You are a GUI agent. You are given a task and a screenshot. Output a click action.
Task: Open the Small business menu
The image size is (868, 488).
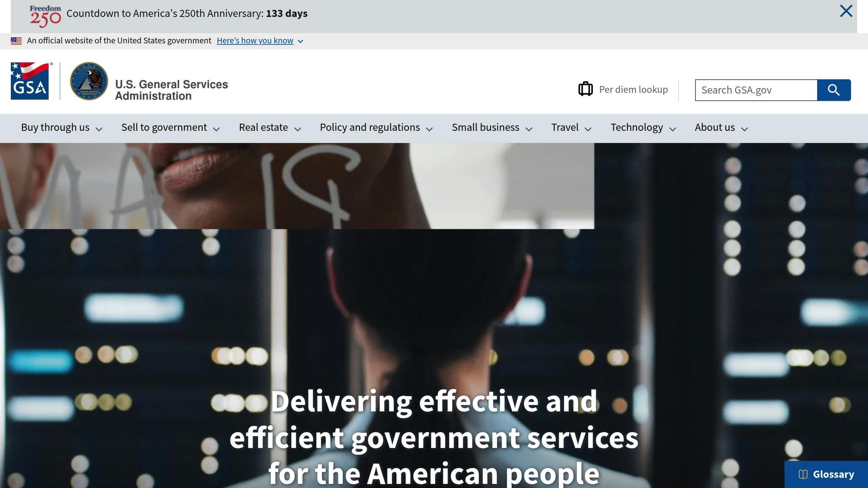492,128
